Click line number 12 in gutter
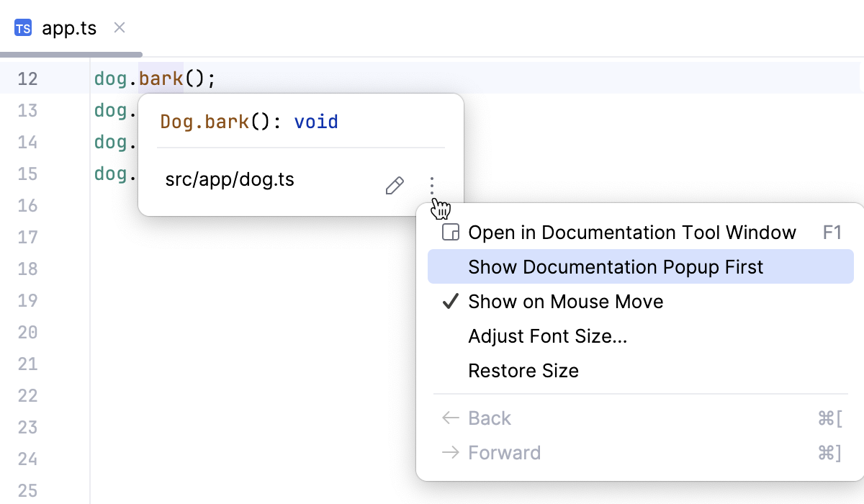864x504 pixels. pyautogui.click(x=28, y=78)
